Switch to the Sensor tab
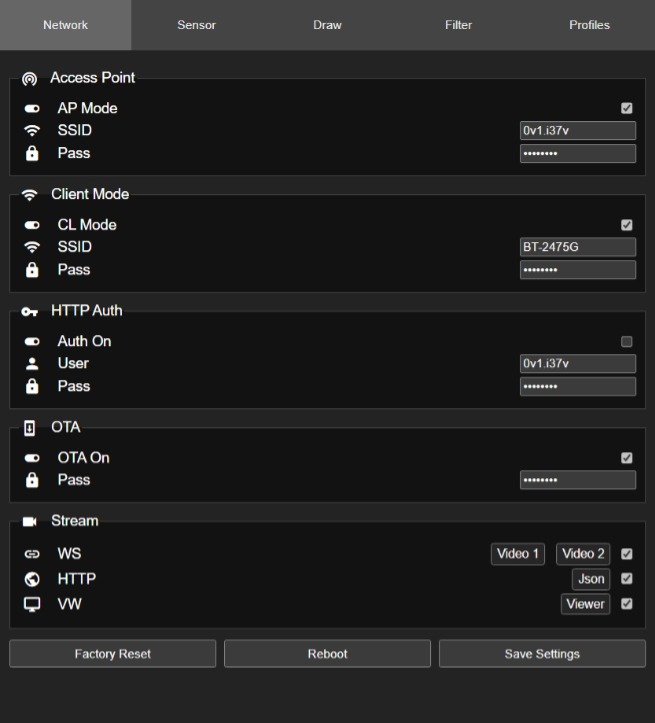655x723 pixels. click(196, 25)
